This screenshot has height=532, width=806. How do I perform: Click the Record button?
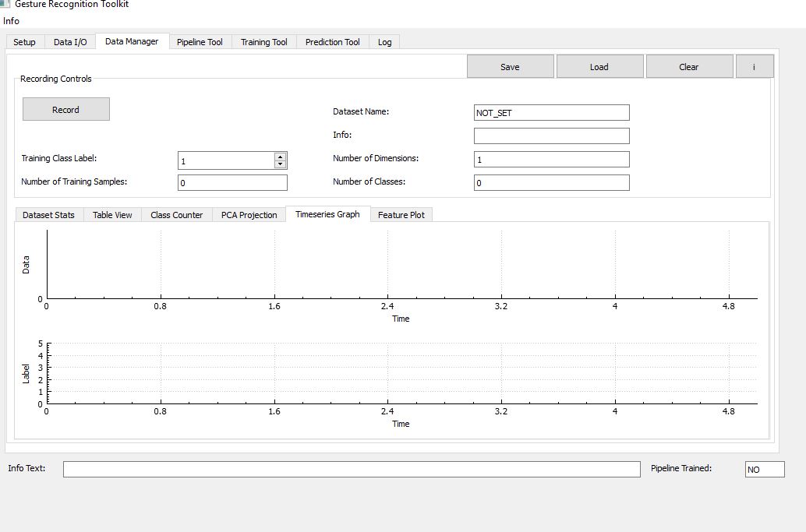[x=65, y=109]
